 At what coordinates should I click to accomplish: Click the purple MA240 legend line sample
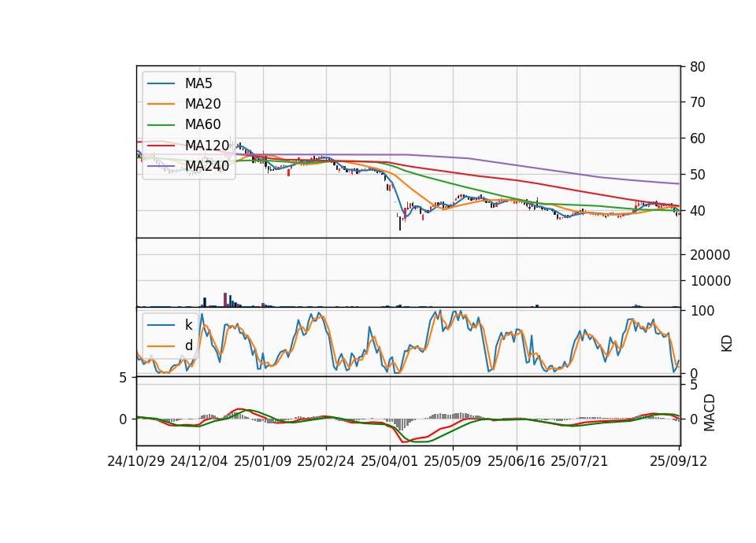pyautogui.click(x=161, y=166)
